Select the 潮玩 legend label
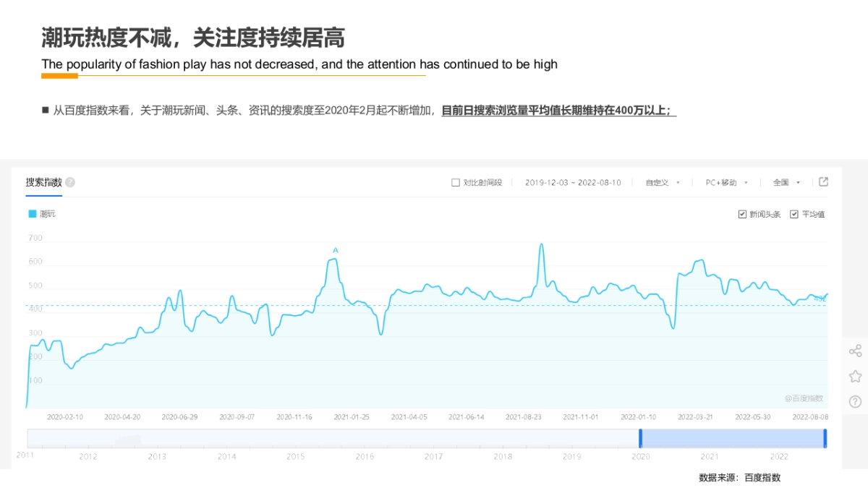Screen dimensions: 868x488 (47, 213)
